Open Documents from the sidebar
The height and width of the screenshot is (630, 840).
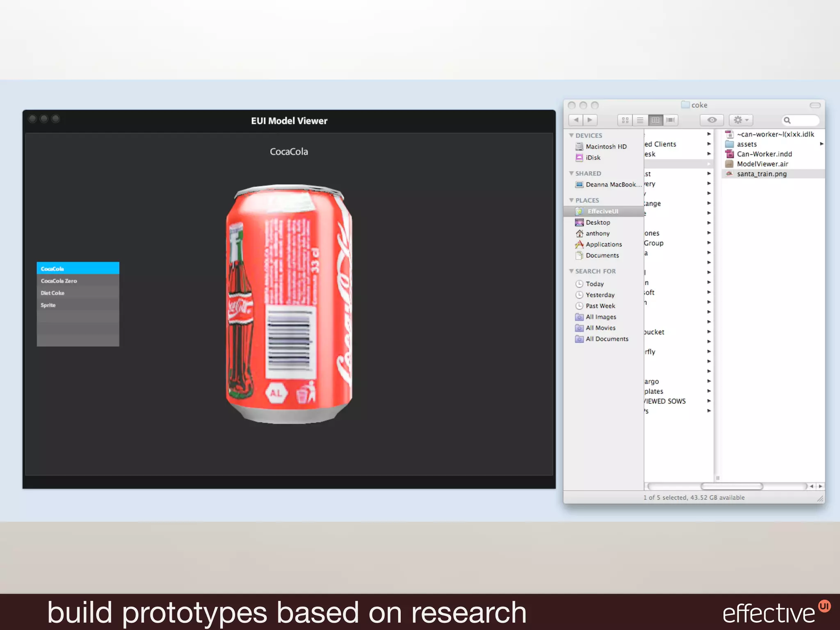click(603, 256)
